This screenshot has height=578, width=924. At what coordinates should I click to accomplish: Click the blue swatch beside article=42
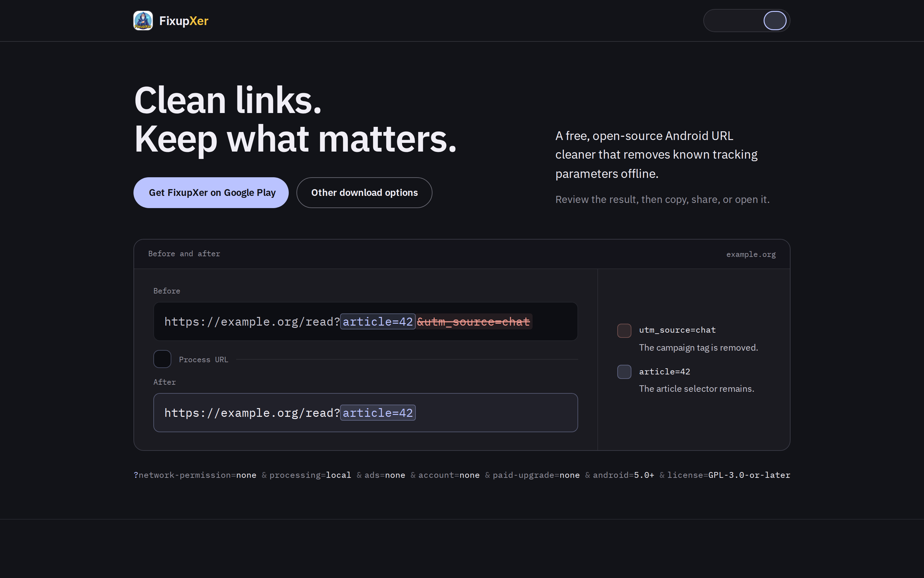[x=624, y=372]
